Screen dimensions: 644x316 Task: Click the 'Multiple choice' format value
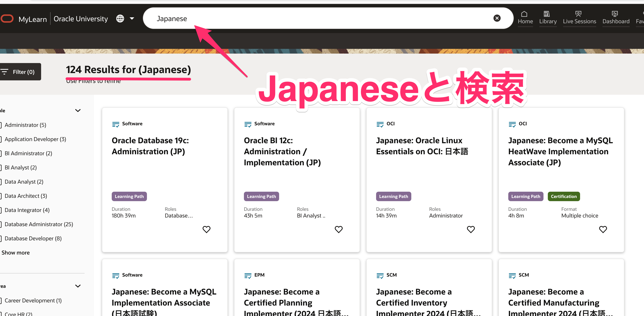click(580, 216)
